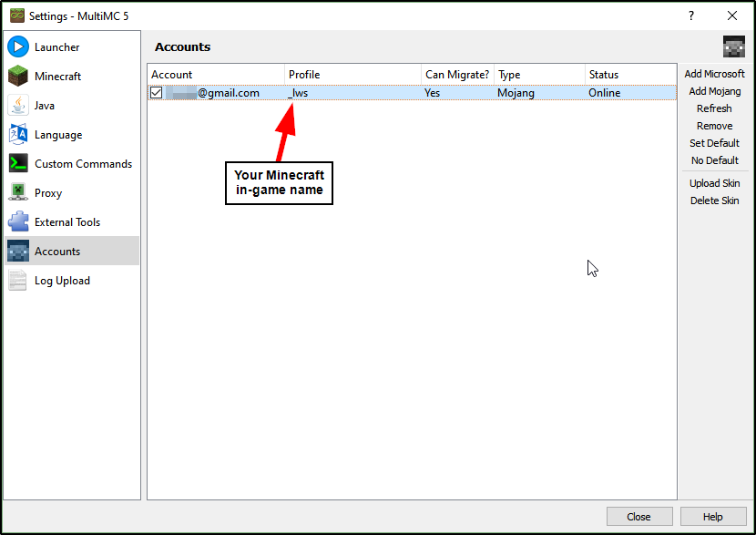Click the Add Microsoft button

pos(714,74)
